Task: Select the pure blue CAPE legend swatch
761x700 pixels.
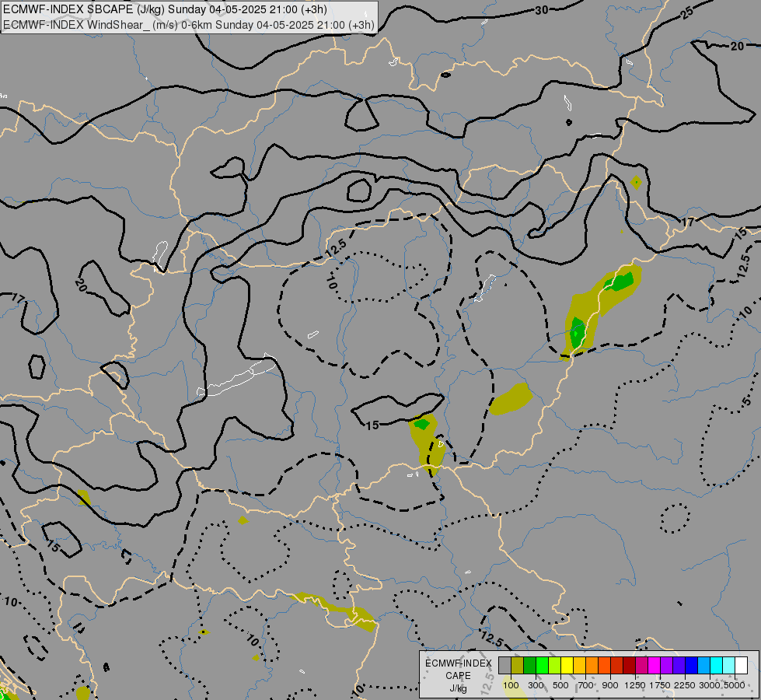Action: point(691,665)
